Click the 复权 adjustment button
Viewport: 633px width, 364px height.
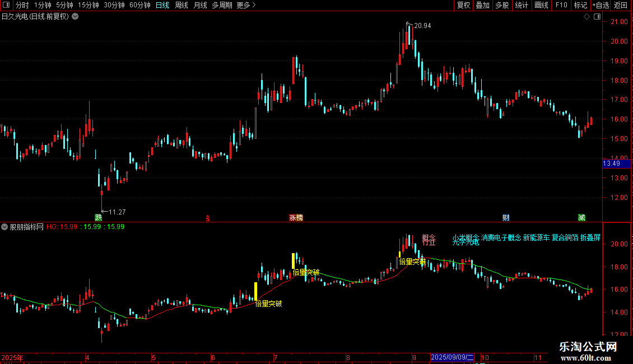click(463, 5)
